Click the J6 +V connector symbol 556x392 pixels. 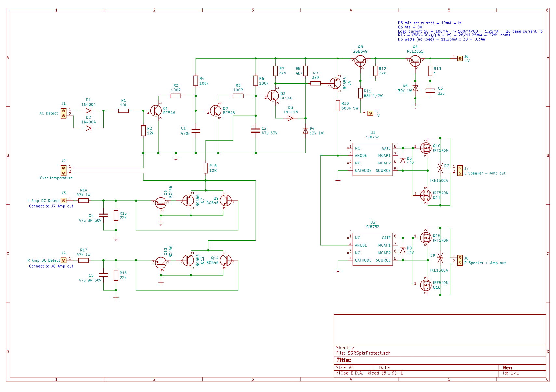[x=460, y=59]
